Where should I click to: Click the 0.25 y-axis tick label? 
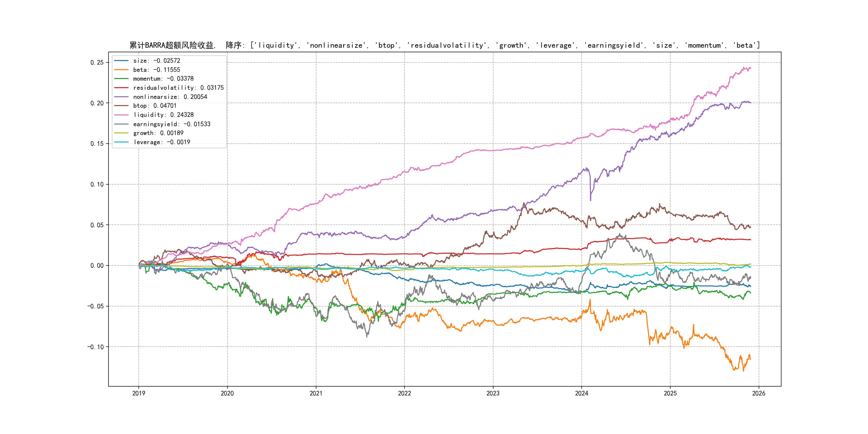97,62
